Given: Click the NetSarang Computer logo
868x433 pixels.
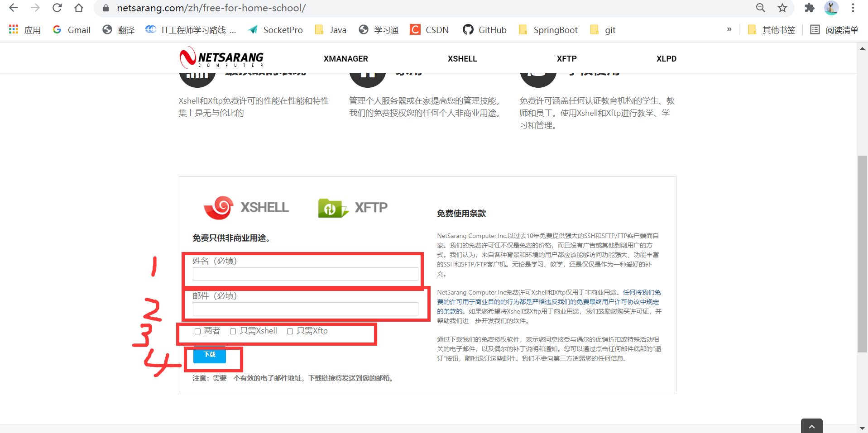Looking at the screenshot, I should [221, 57].
